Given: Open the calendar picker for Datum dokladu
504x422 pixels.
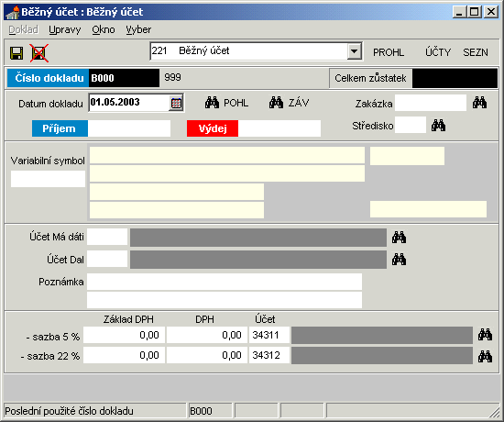Looking at the screenshot, I should click(x=176, y=103).
